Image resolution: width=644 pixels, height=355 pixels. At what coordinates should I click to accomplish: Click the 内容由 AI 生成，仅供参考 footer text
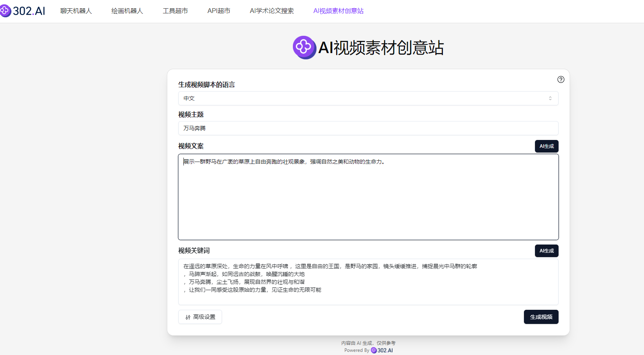point(368,343)
